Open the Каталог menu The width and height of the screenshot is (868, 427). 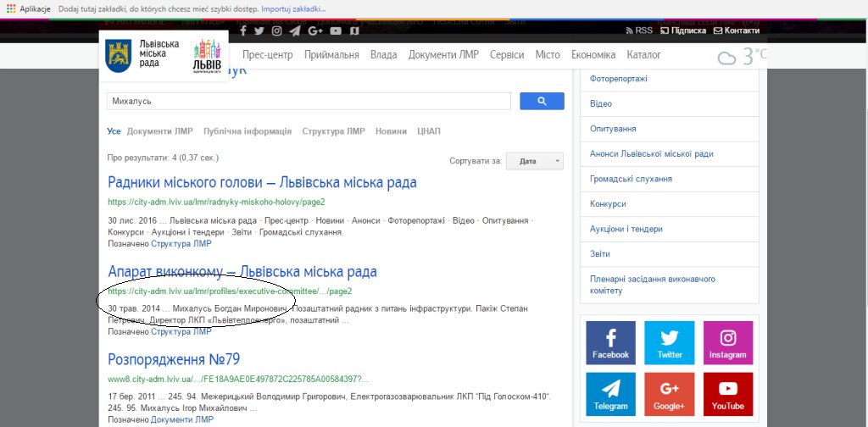(x=644, y=55)
